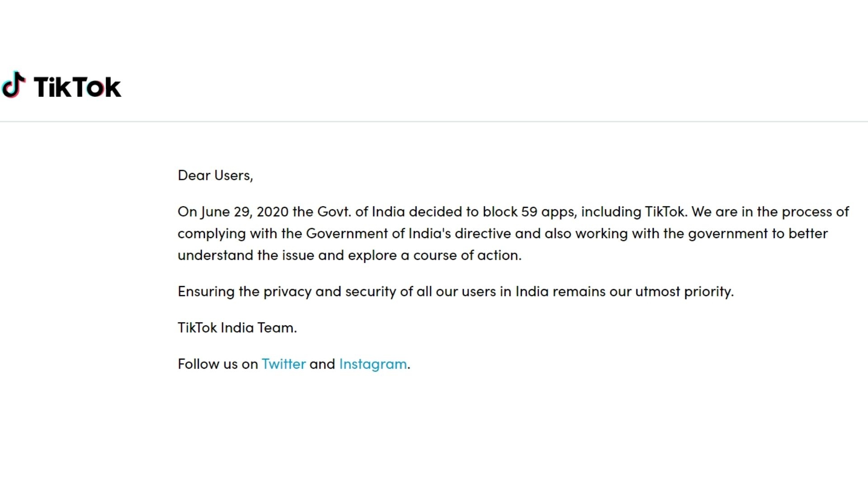This screenshot has width=868, height=488.
Task: Click the "June 29, 2020" date text
Action: pyautogui.click(x=245, y=212)
